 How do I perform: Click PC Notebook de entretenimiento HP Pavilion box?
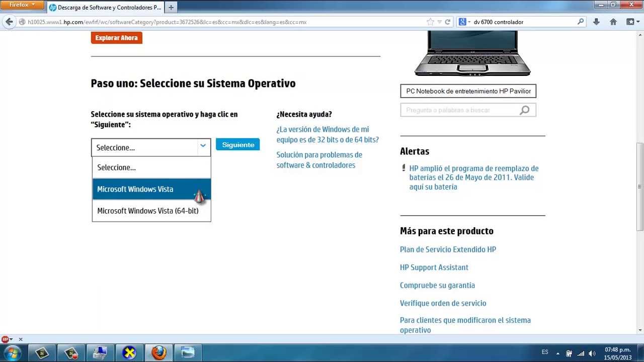tap(468, 92)
